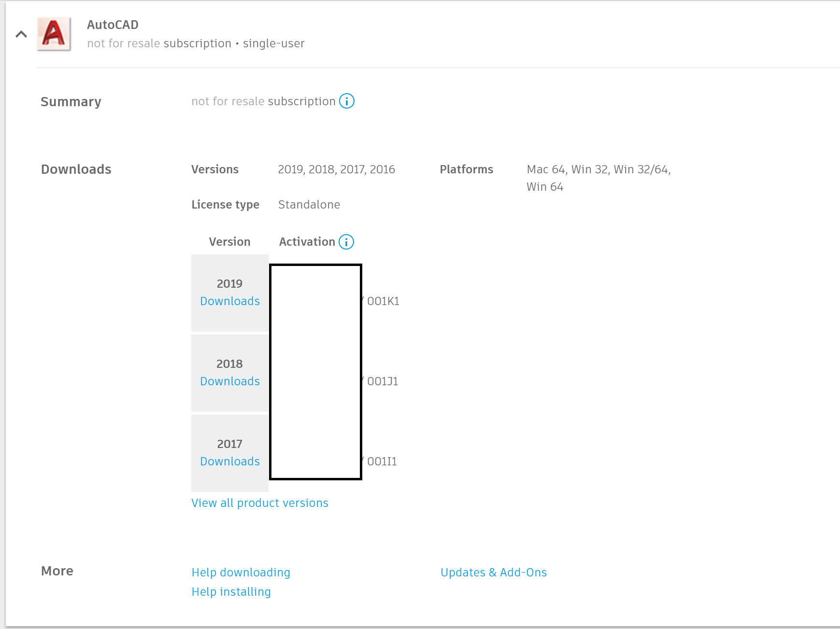This screenshot has width=840, height=629.
Task: Open the Help installing page
Action: coord(231,591)
